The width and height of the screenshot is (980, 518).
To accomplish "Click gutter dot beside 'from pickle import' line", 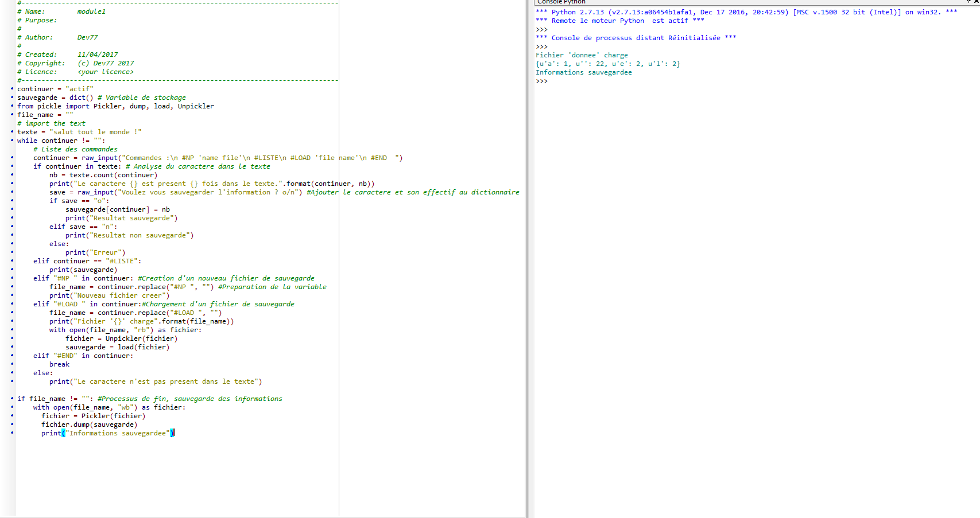I will 12,106.
